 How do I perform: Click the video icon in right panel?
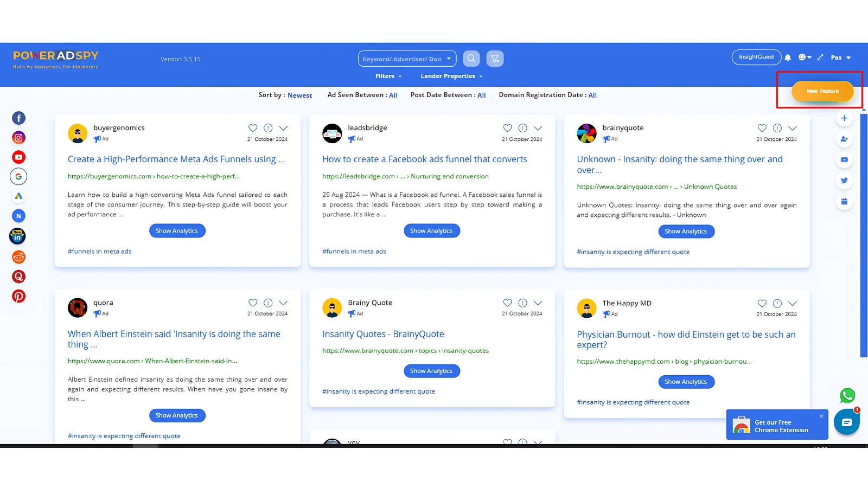click(x=844, y=160)
